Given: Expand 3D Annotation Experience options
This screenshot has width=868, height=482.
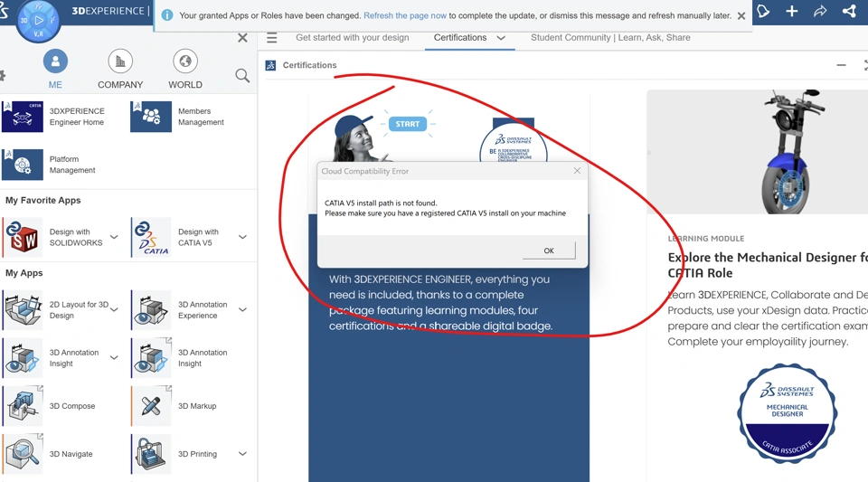Looking at the screenshot, I should [x=242, y=309].
